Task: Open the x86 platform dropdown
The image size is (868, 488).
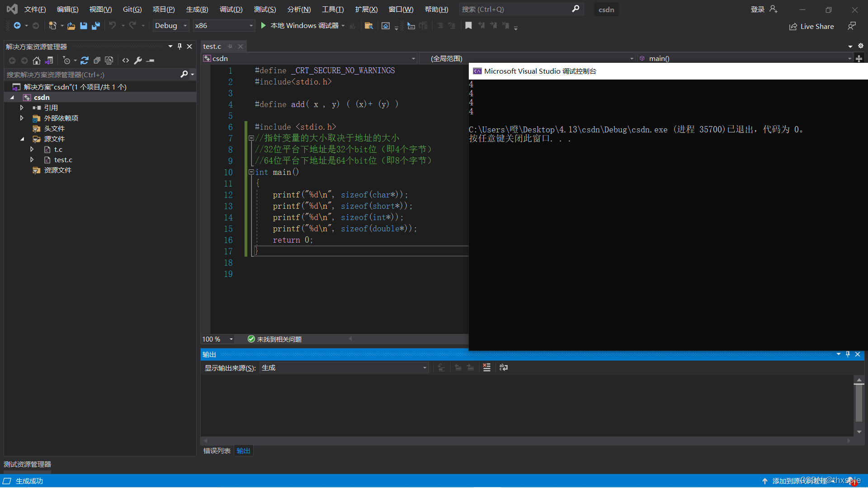Action: click(x=251, y=26)
